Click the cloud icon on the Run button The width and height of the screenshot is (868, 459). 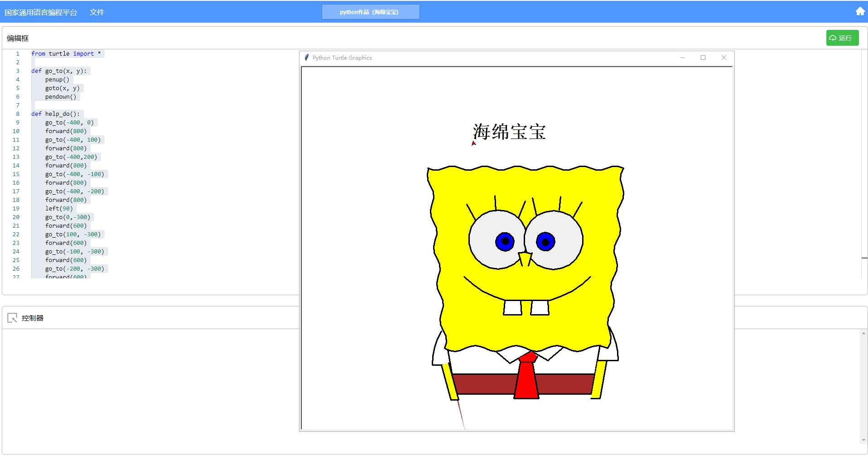pos(833,38)
